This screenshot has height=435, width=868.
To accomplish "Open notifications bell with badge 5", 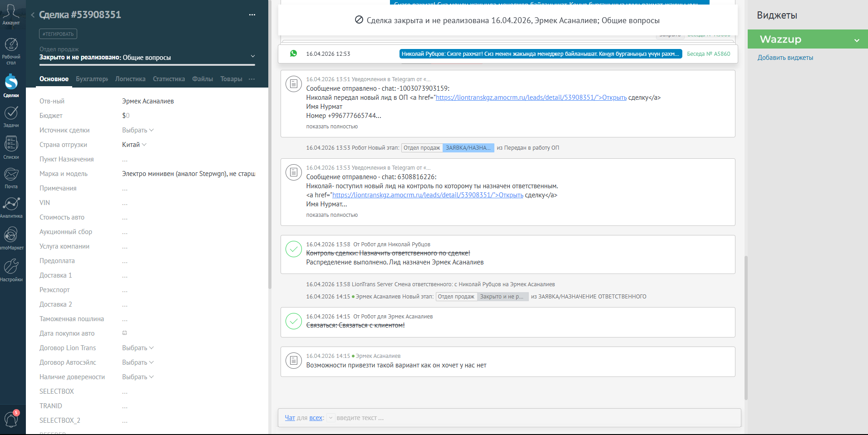I will click(x=11, y=419).
